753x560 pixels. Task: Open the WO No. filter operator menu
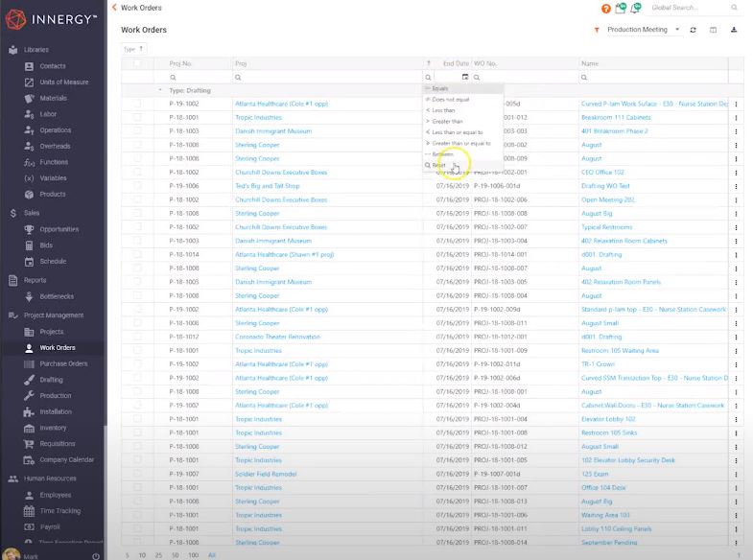pyautogui.click(x=477, y=78)
